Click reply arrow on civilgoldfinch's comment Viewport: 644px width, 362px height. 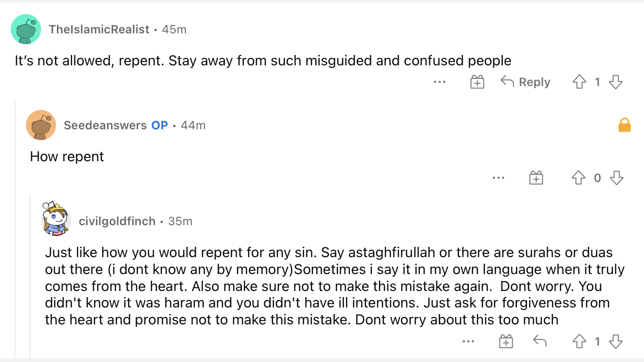[540, 342]
